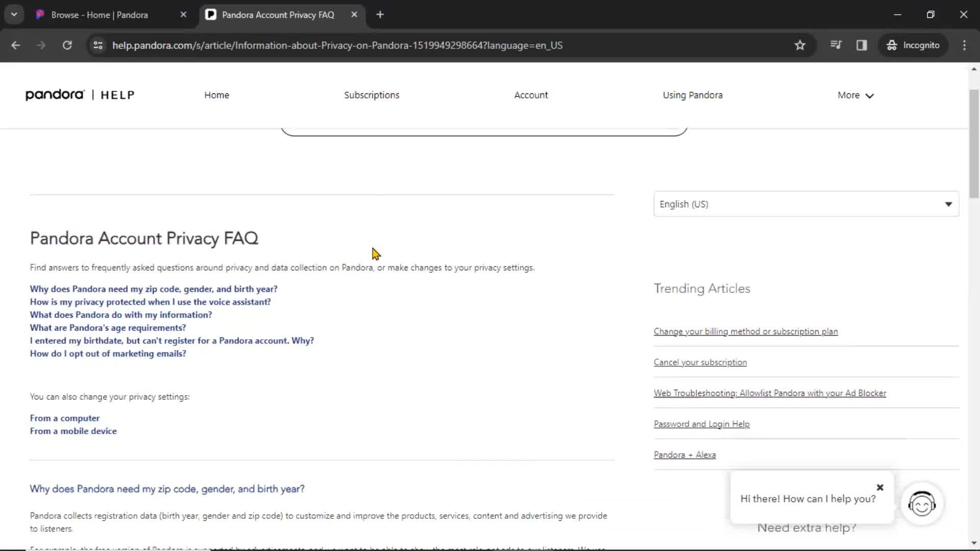Open a new browser tab

(380, 15)
